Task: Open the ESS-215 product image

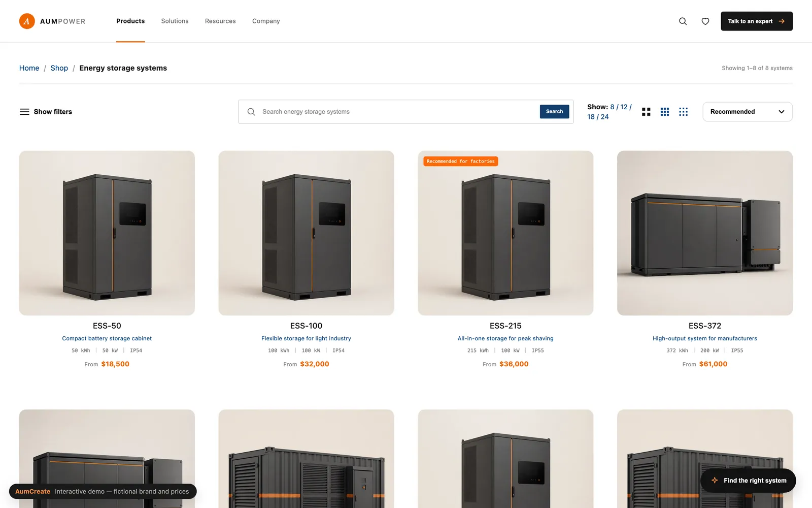Action: pos(505,233)
